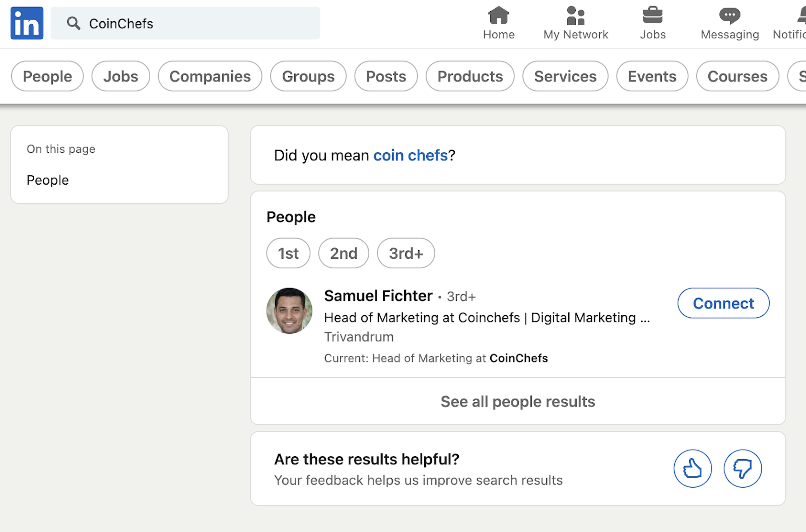Select the Companies search filter tab
Viewport: 806px width, 532px height.
210,76
